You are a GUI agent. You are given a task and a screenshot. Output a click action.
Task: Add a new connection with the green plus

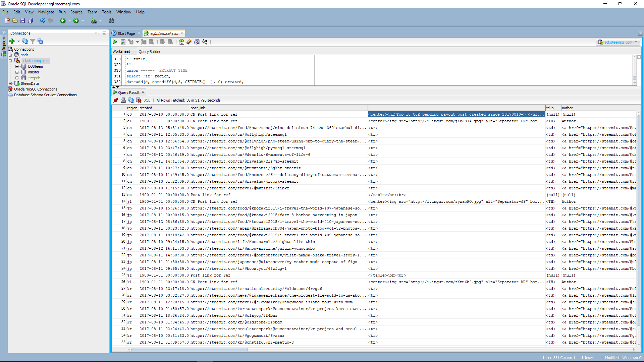[x=12, y=41]
